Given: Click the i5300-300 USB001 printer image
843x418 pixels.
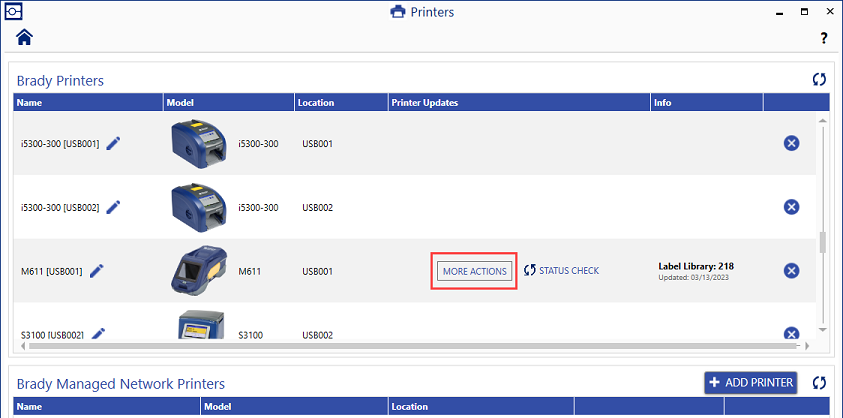Looking at the screenshot, I should click(199, 144).
